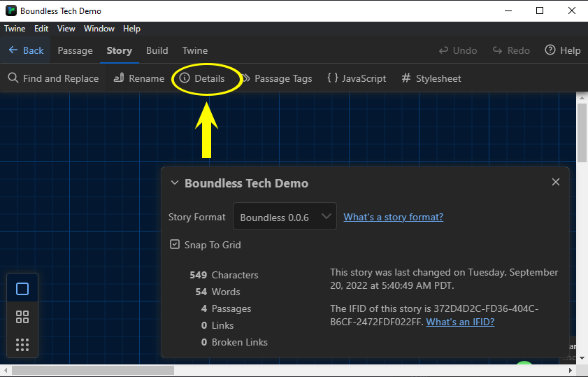Collapse the Boundless Tech Demo dialog chevron
Screen dimensions: 588x377
click(174, 183)
